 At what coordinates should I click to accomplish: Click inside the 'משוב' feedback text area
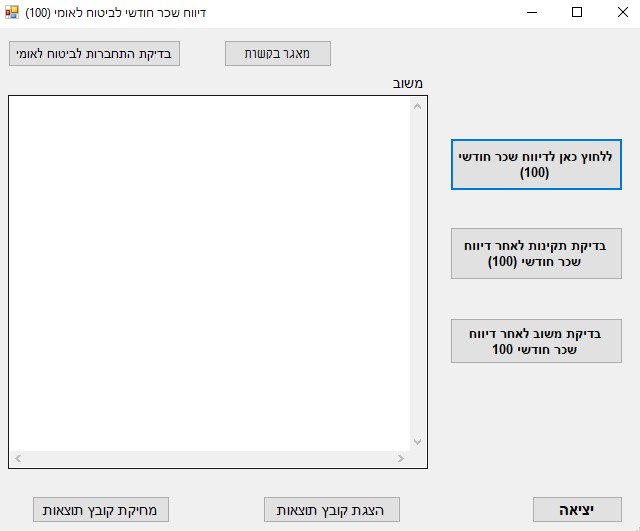click(209, 273)
